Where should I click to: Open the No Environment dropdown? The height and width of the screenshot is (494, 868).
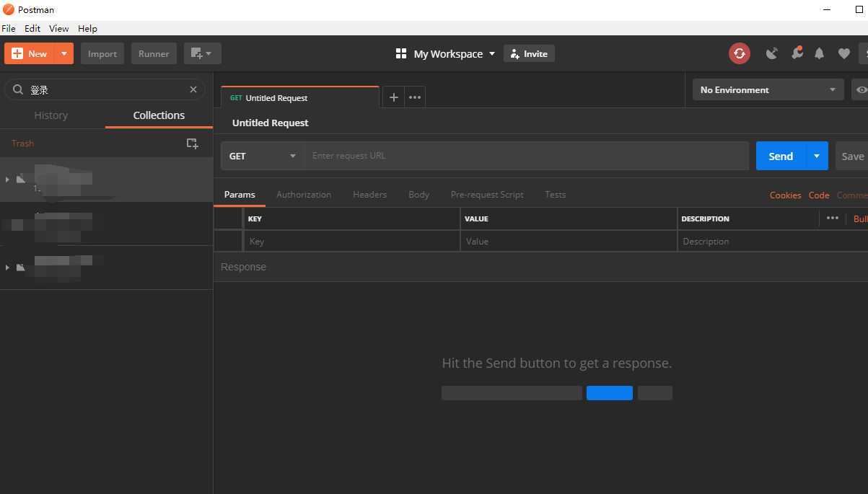click(x=768, y=89)
